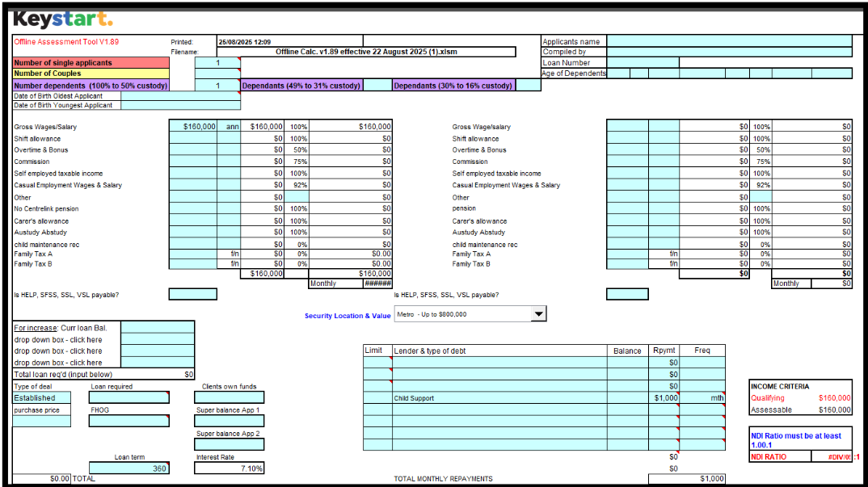Select the Child Support lender debt row
The height and width of the screenshot is (487, 868).
point(499,398)
